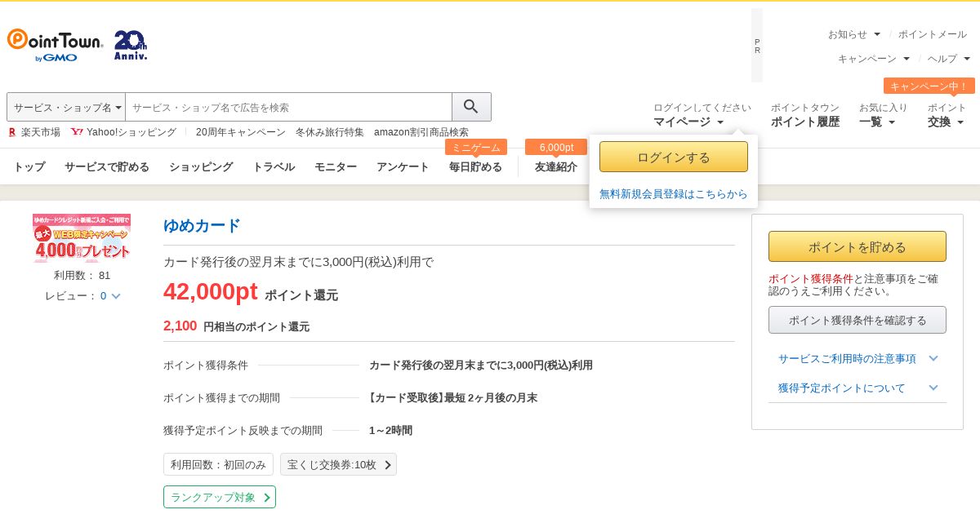Open the ゆめカード title link
The height and width of the screenshot is (514, 980).
tap(202, 226)
